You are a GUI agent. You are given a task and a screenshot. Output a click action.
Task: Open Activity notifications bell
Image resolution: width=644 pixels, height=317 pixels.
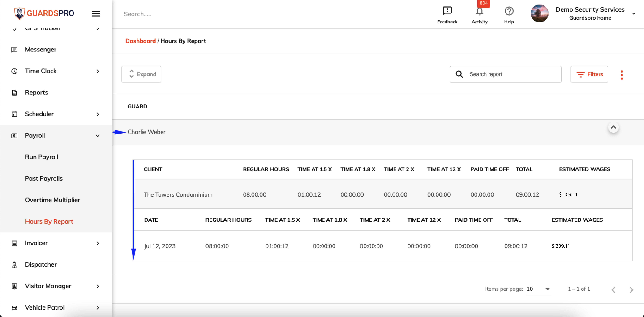[479, 12]
